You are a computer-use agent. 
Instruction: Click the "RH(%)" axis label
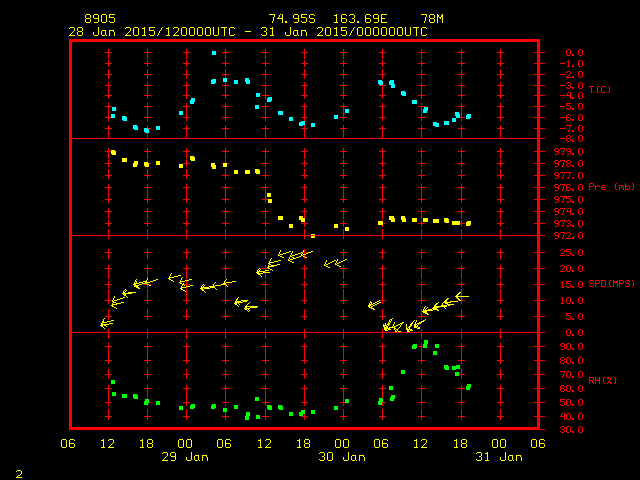(602, 380)
